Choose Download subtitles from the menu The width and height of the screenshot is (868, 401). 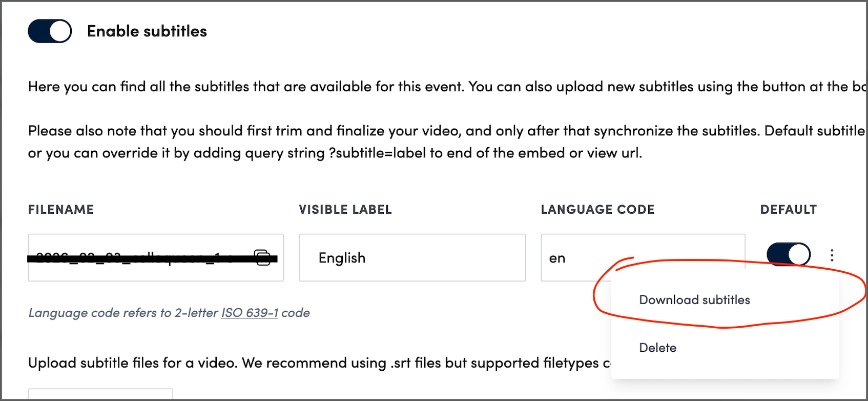coord(694,300)
